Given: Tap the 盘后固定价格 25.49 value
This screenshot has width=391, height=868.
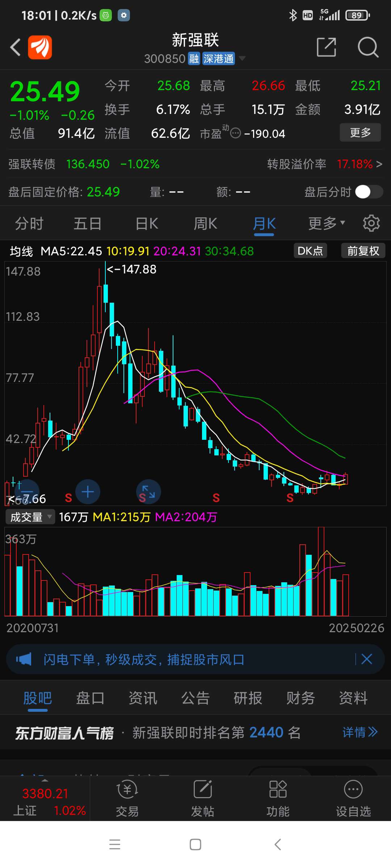Looking at the screenshot, I should tap(103, 192).
